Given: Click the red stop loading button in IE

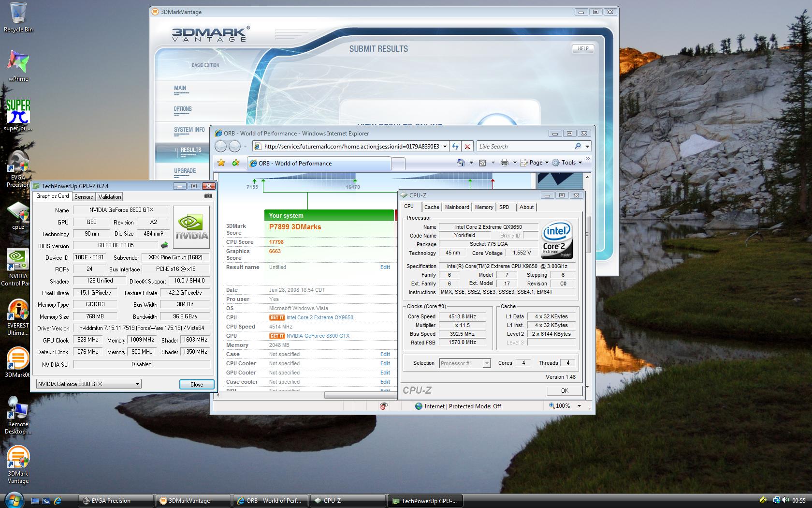Looking at the screenshot, I should click(x=467, y=146).
